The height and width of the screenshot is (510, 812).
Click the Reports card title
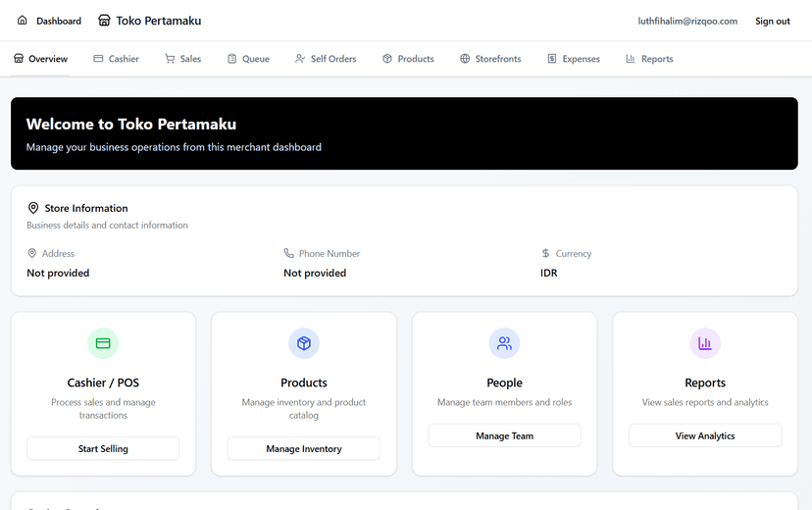tap(705, 382)
